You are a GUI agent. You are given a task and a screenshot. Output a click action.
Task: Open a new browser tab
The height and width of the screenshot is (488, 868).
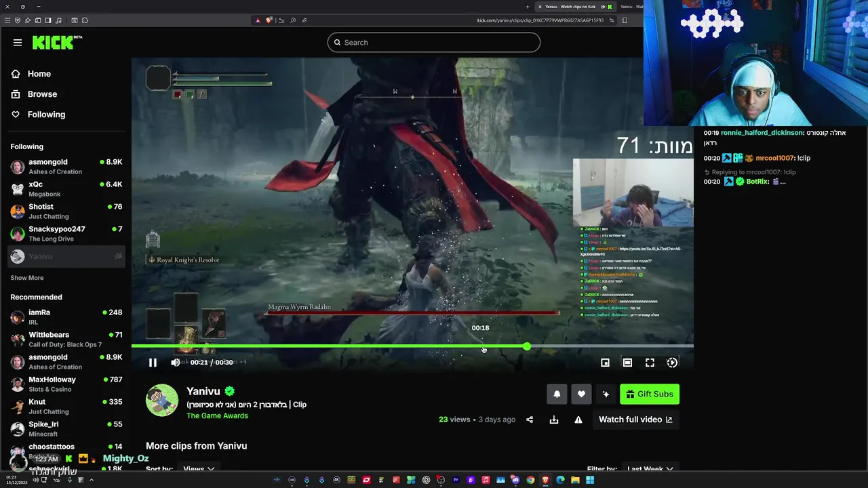pyautogui.click(x=528, y=7)
